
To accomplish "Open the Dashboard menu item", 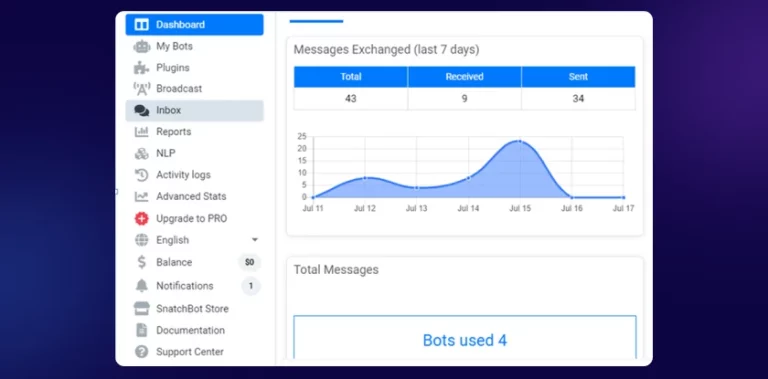I will [194, 24].
